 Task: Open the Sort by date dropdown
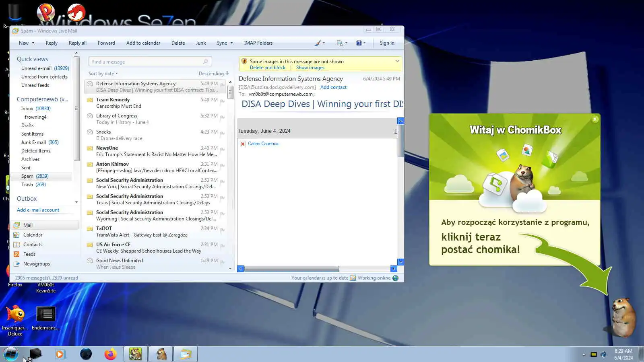103,74
